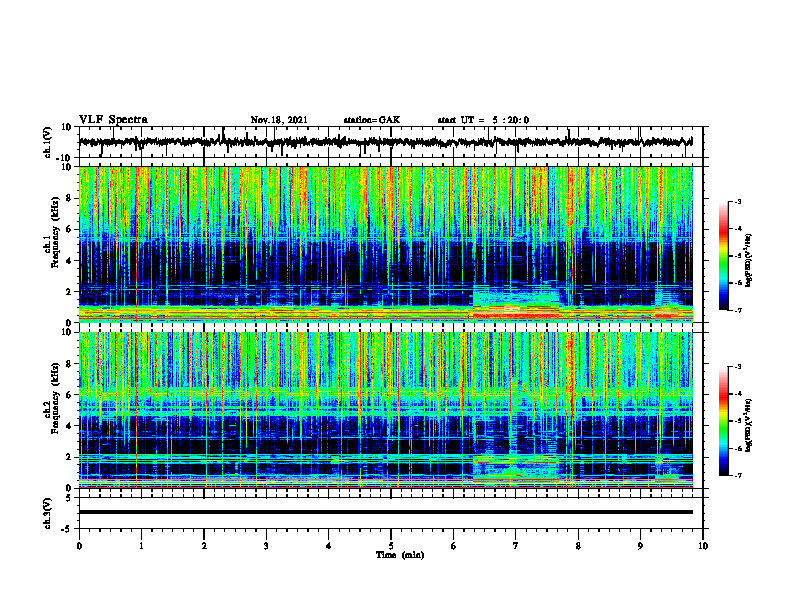The width and height of the screenshot is (792, 612).
Task: Click time axis tick label "3"
Action: [x=266, y=546]
